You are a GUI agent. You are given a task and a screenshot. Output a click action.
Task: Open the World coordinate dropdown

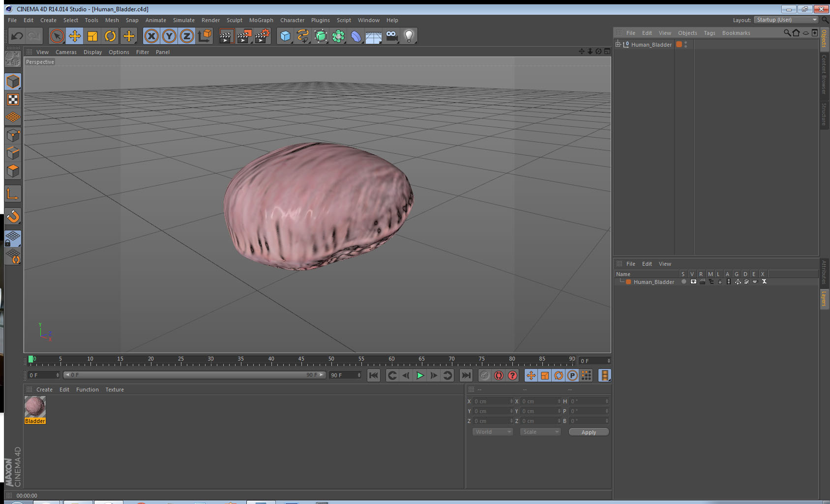click(x=493, y=432)
